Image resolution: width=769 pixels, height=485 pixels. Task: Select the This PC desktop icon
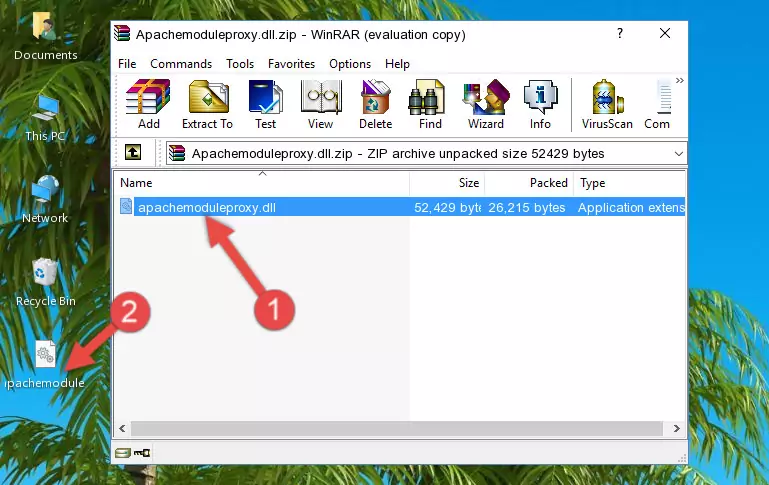[45, 118]
